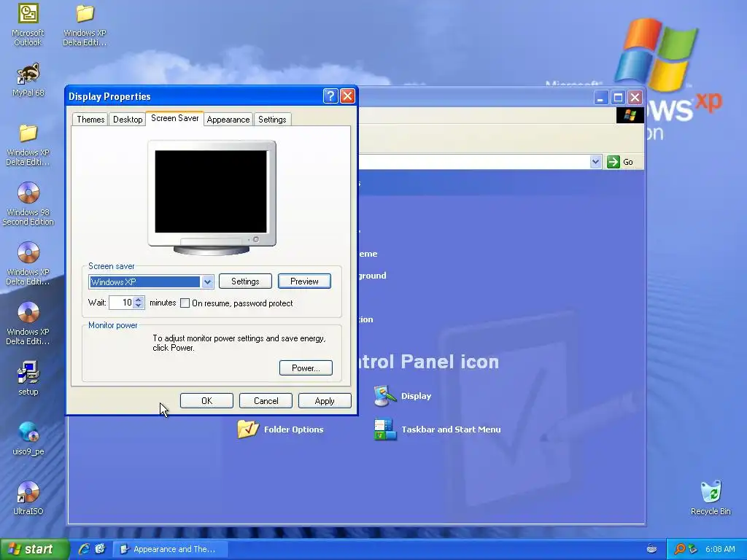
Task: Open Taskbar and Start Menu icon
Action: tap(438, 429)
